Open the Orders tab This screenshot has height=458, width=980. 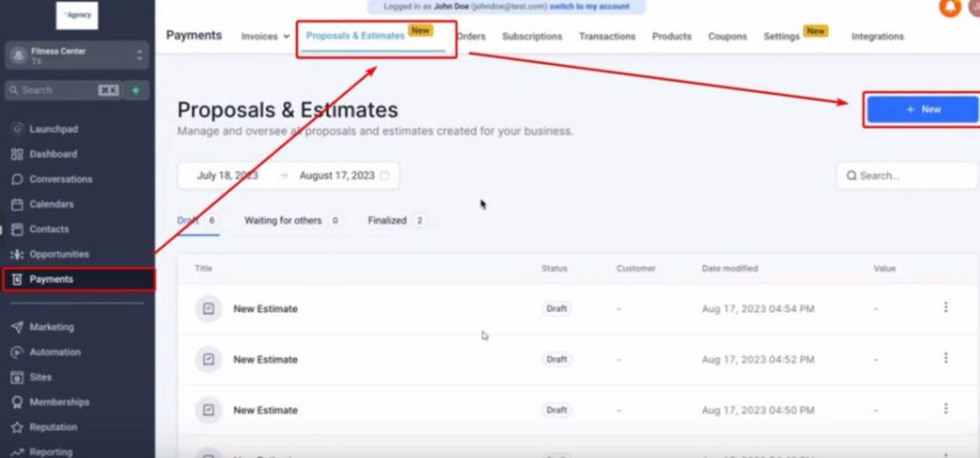[x=471, y=36]
